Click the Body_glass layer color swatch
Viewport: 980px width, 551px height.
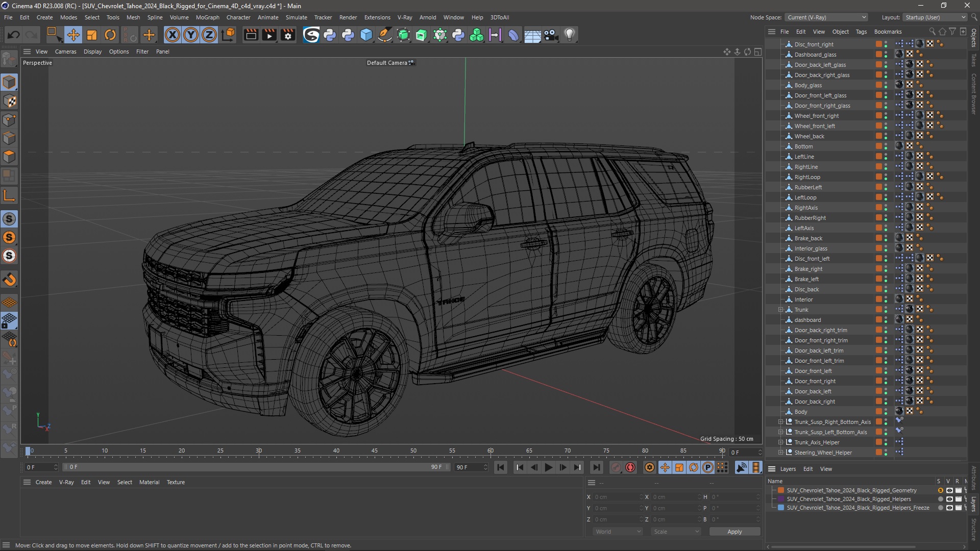point(878,85)
